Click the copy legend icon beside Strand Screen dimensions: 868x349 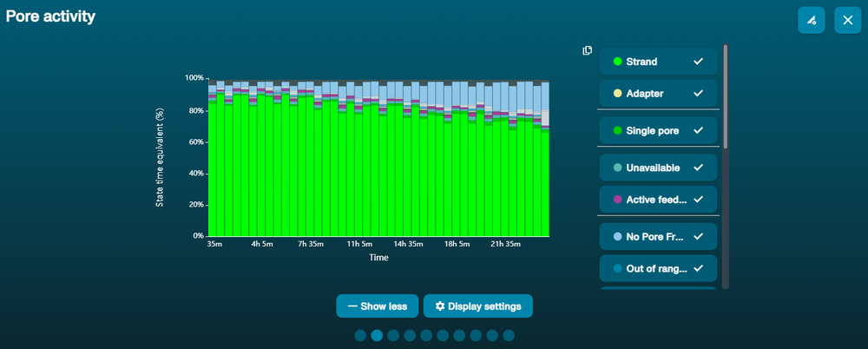(x=588, y=50)
